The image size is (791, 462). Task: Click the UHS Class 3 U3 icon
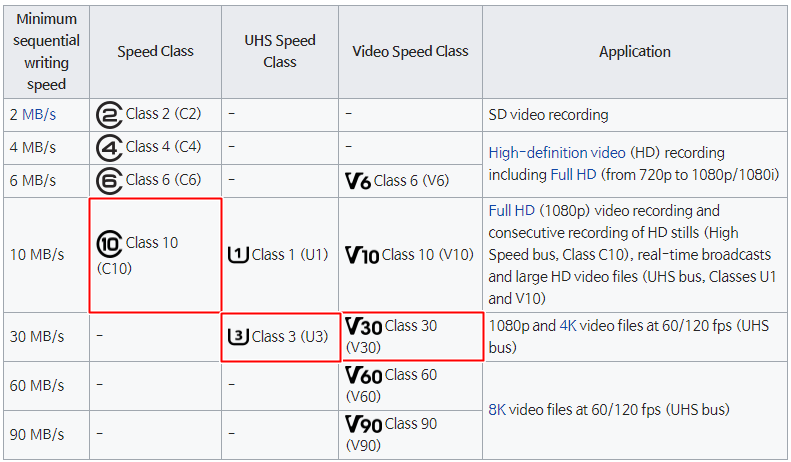238,336
